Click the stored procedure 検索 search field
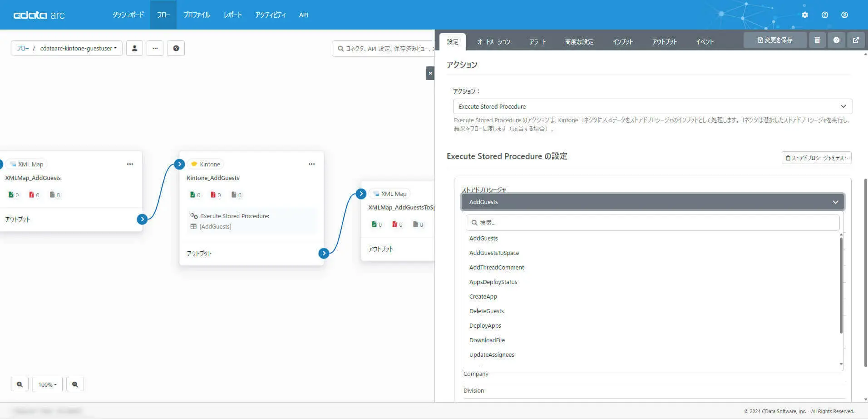This screenshot has width=868, height=419. pyautogui.click(x=653, y=223)
